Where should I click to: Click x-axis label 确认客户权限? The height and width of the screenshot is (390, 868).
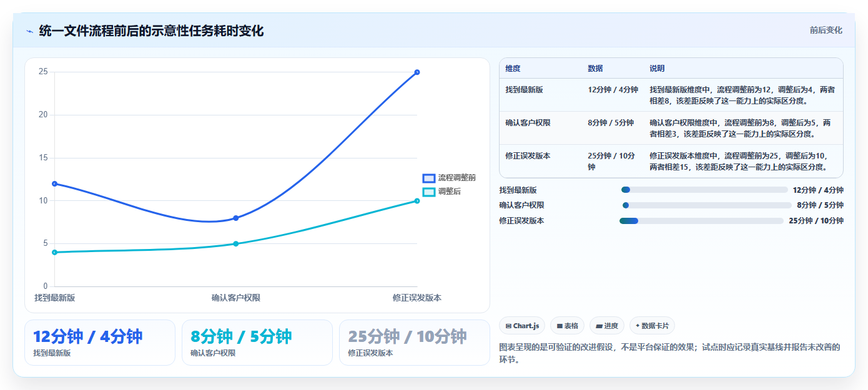[x=236, y=298]
